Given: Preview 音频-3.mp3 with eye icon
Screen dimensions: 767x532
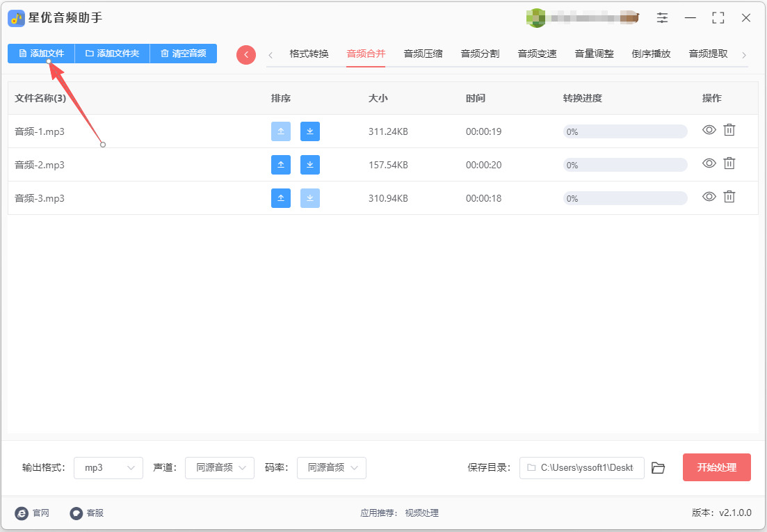Looking at the screenshot, I should coord(709,197).
